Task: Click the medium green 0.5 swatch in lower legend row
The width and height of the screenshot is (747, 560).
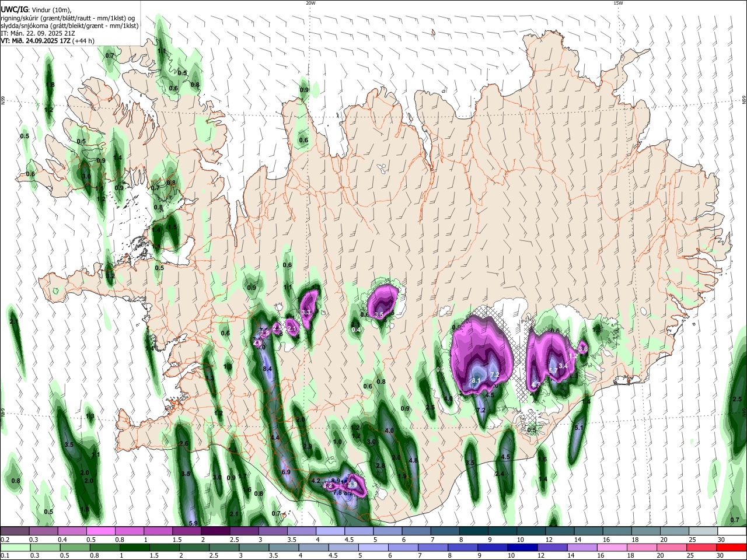Action: (75, 547)
